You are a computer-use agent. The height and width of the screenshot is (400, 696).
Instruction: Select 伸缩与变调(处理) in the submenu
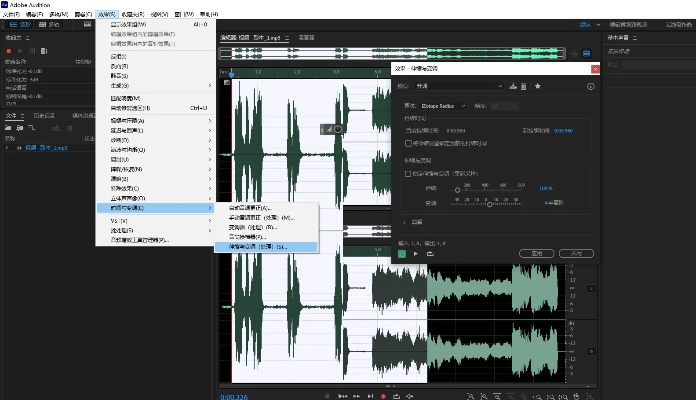(258, 245)
